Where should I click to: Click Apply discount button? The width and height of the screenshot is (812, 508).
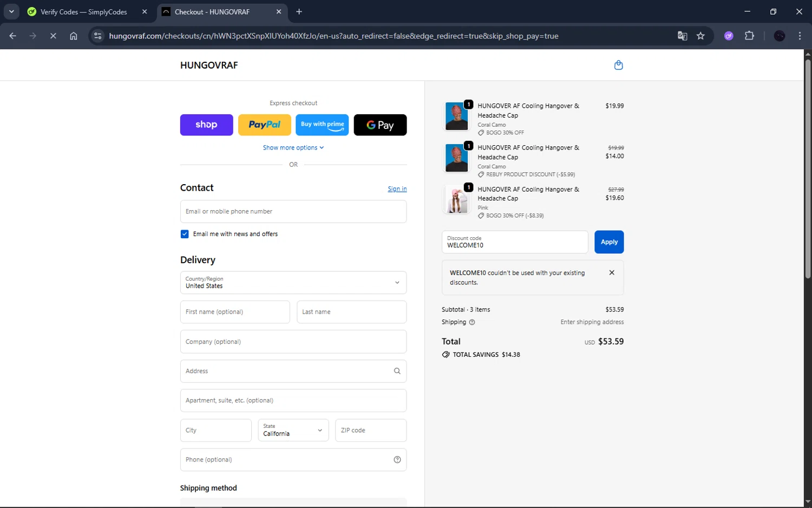pos(609,242)
